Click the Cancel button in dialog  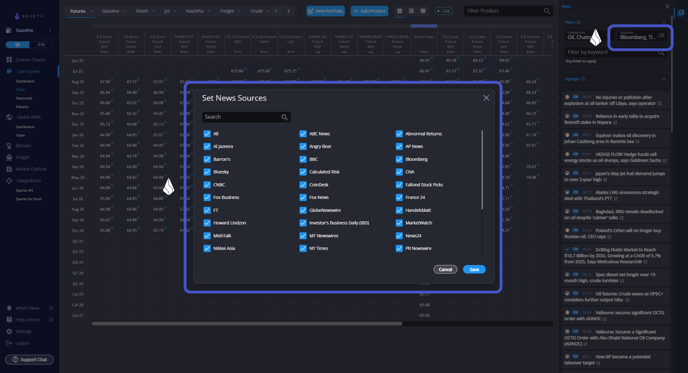tap(445, 269)
